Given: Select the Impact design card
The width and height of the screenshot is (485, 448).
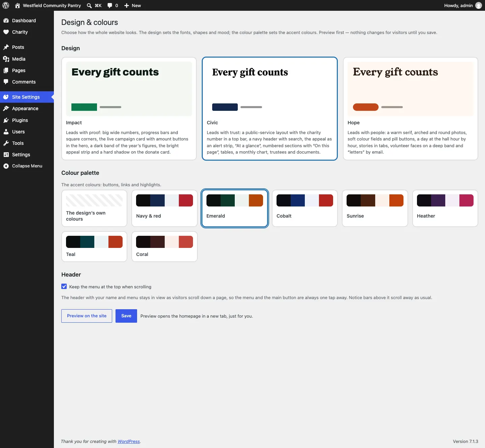Looking at the screenshot, I should pyautogui.click(x=129, y=108).
